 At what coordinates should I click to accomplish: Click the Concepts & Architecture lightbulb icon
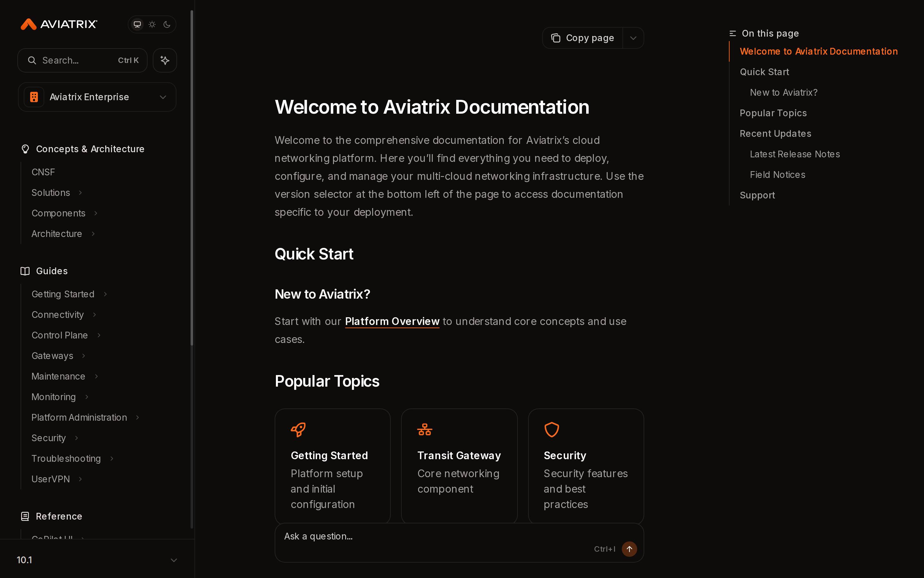coord(25,149)
